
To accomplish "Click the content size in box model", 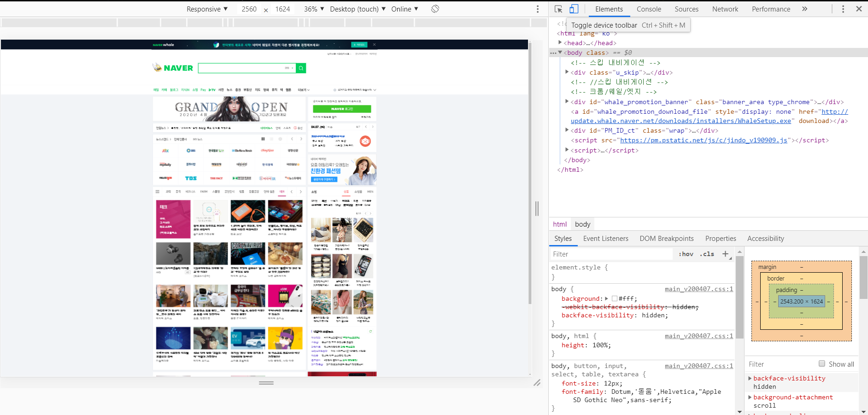I will [x=801, y=301].
